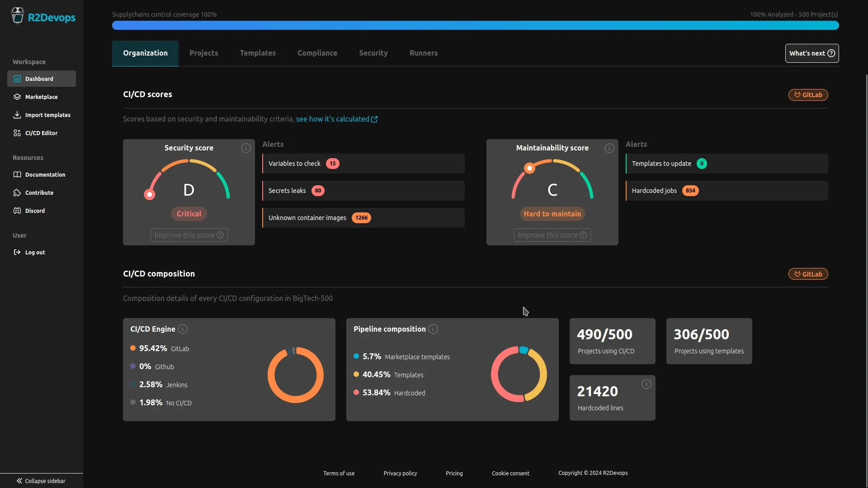Open the CI/CD Editor sidebar item

tap(41, 133)
